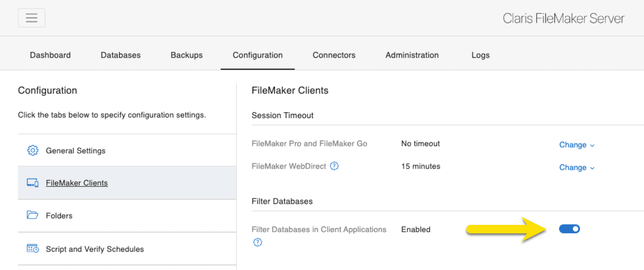Disable Filter Databases in Client Applications toggle
Image resolution: width=644 pixels, height=270 pixels.
569,229
